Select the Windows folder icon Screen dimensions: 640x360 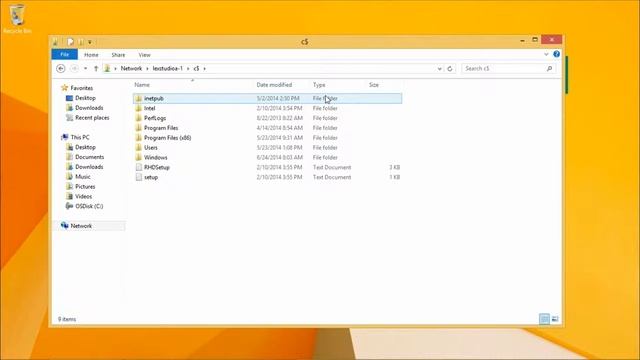pyautogui.click(x=138, y=157)
